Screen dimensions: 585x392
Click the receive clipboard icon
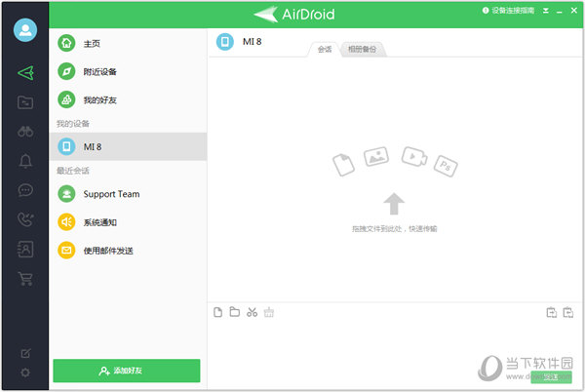568,312
